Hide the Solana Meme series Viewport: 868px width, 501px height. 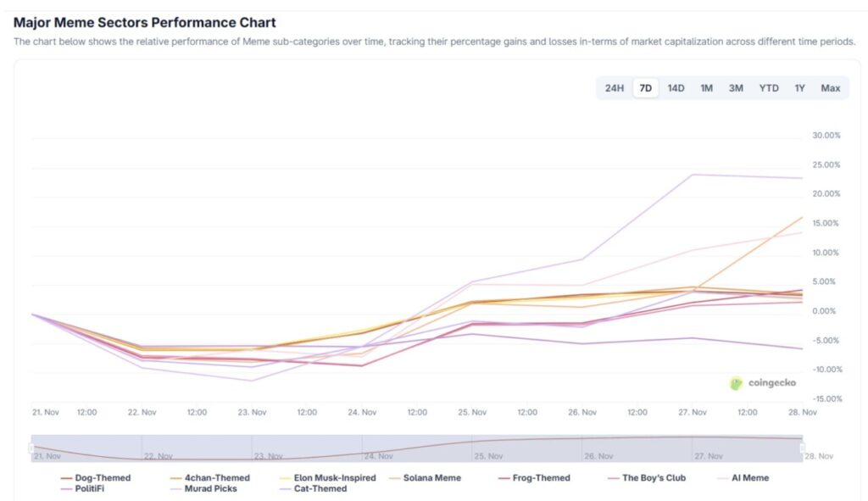coord(431,478)
